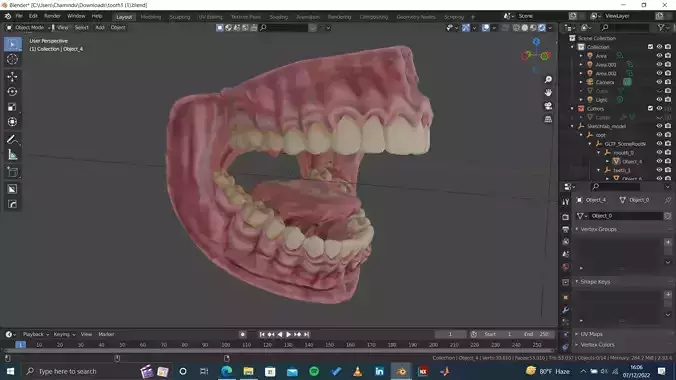Viewport: 676px width, 380px height.
Task: Expand the Camera outliner item
Action: 581,82
